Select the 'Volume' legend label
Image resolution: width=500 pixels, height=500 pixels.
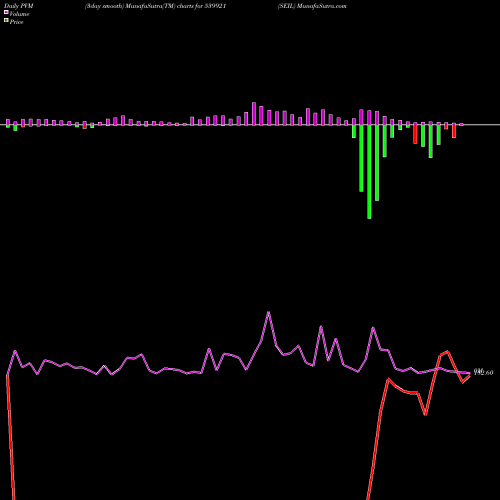(x=19, y=14)
